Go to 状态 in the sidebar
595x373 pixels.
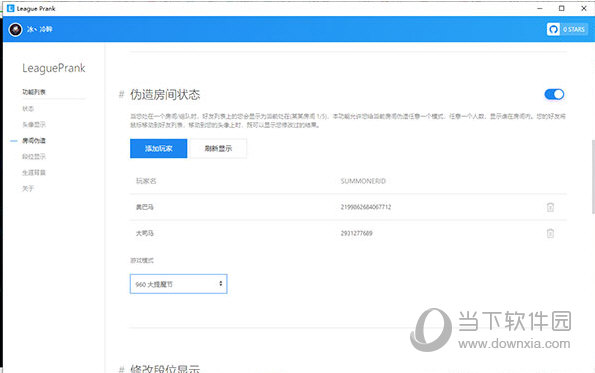point(28,109)
